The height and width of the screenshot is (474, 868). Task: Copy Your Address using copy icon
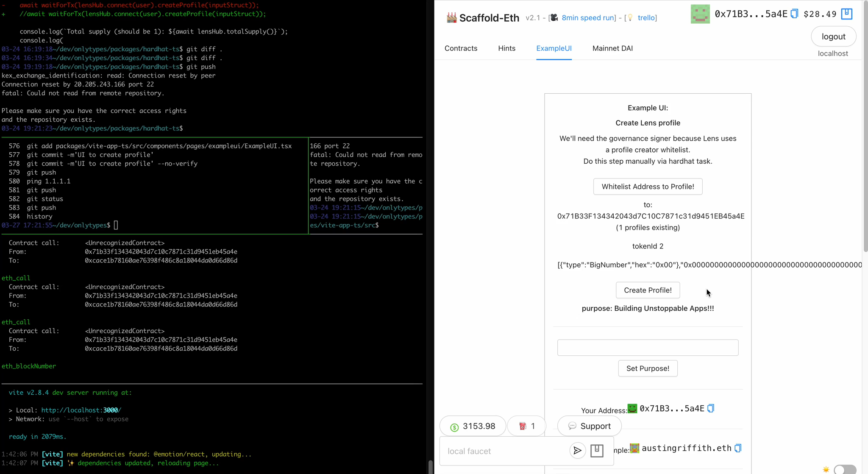(711, 408)
